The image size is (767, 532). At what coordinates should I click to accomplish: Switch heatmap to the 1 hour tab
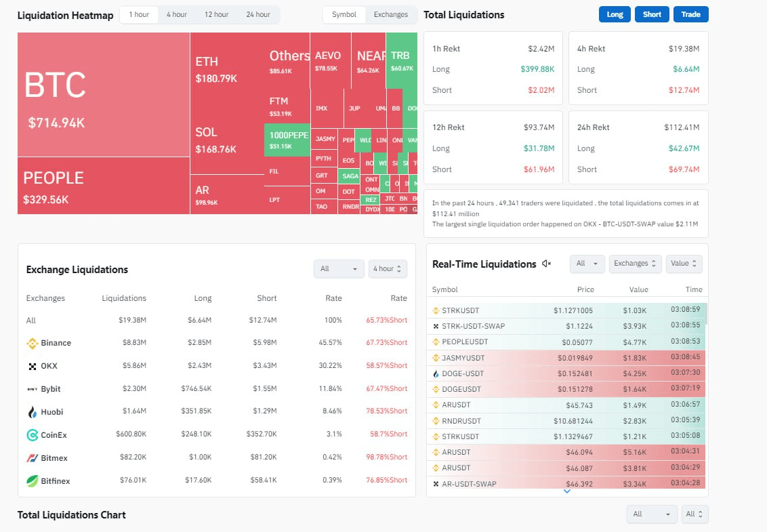click(x=139, y=15)
